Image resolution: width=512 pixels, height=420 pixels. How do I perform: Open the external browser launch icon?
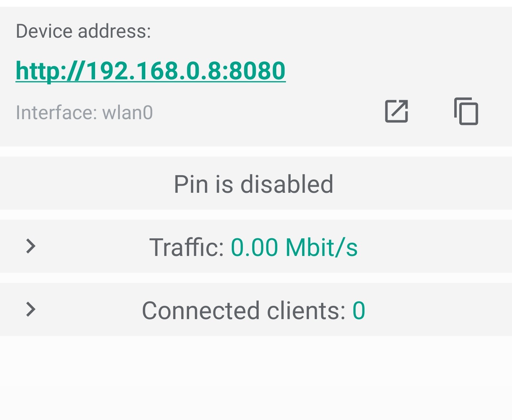pyautogui.click(x=396, y=111)
